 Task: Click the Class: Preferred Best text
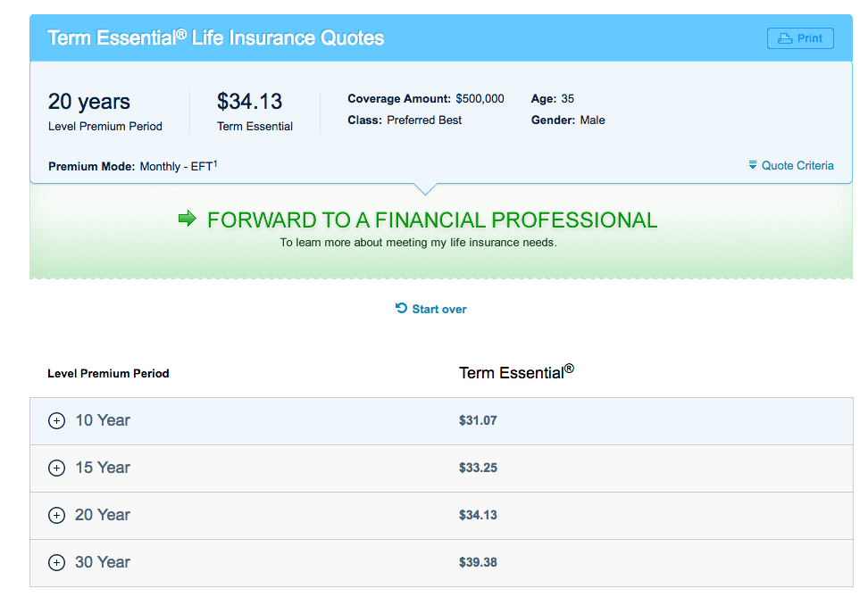pyautogui.click(x=405, y=120)
